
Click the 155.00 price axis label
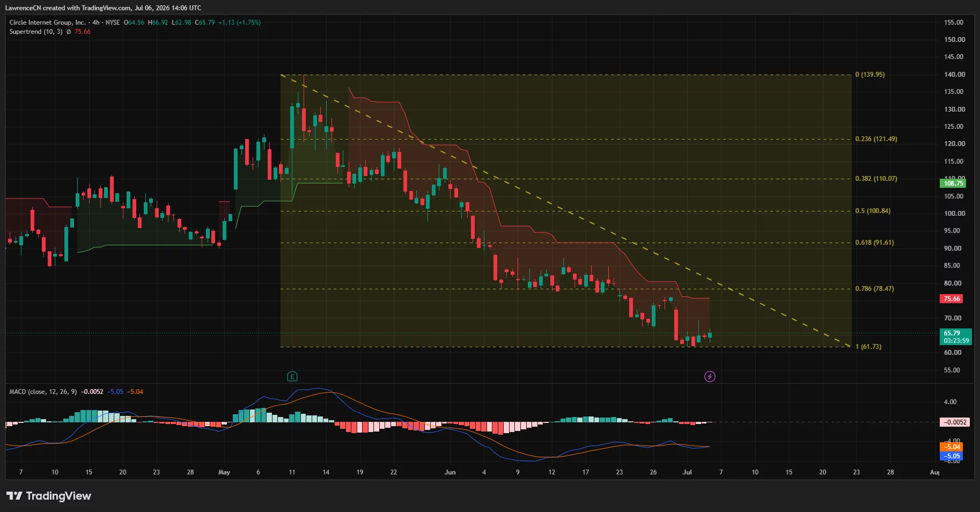pyautogui.click(x=954, y=23)
